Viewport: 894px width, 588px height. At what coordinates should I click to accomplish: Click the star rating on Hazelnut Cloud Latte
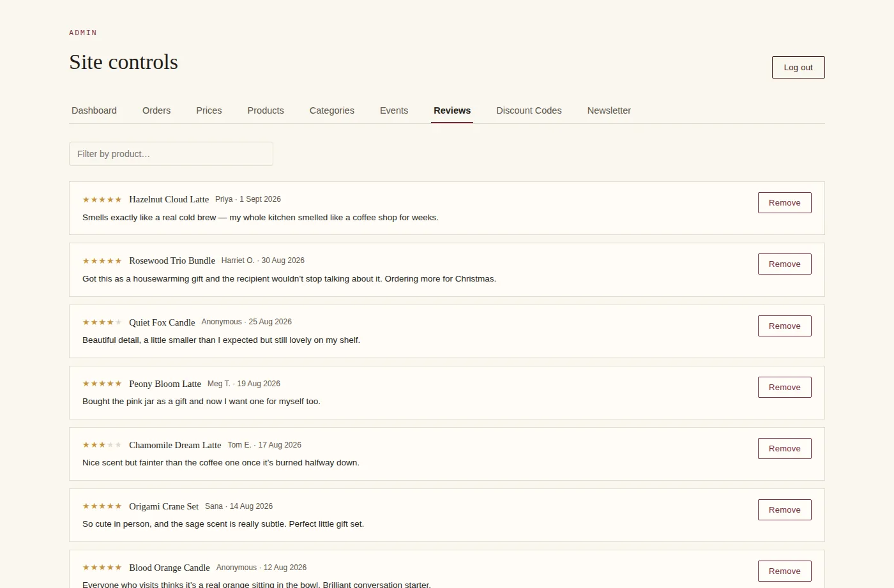(102, 200)
